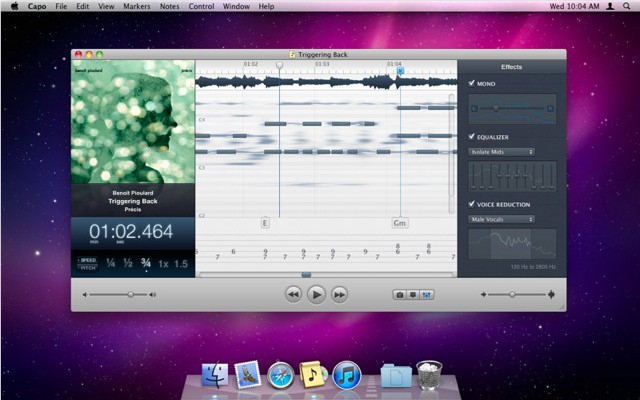Disable the Mono effect checkbox
Image resolution: width=640 pixels, height=400 pixels.
tap(472, 84)
